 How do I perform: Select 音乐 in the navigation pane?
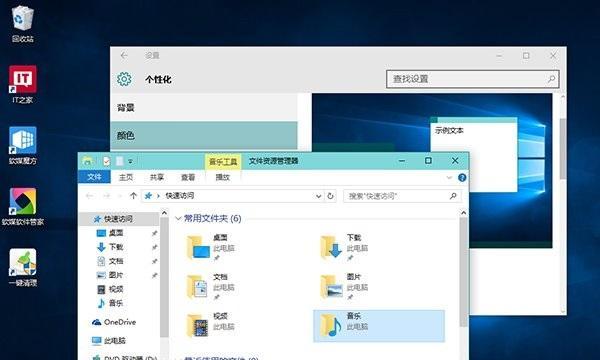116,303
